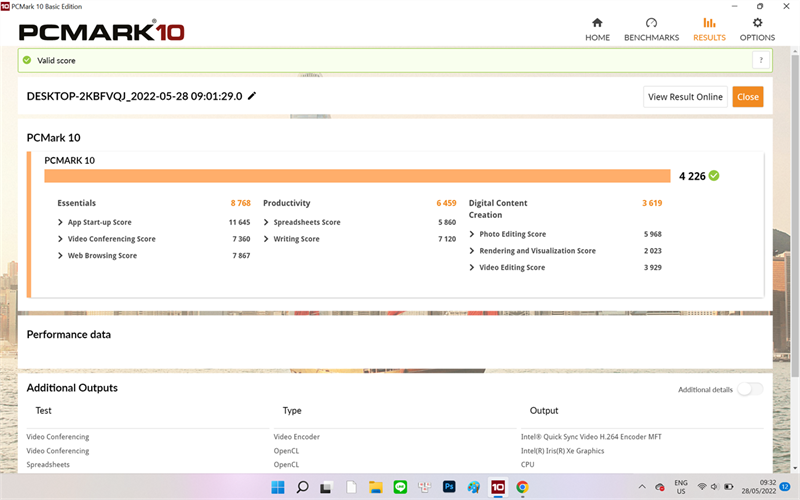Click the Wi-Fi network icon in tray
800x500 pixels.
point(702,487)
